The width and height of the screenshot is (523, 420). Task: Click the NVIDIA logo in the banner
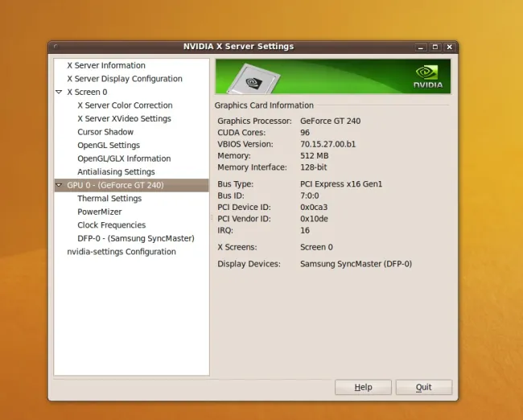tap(428, 77)
